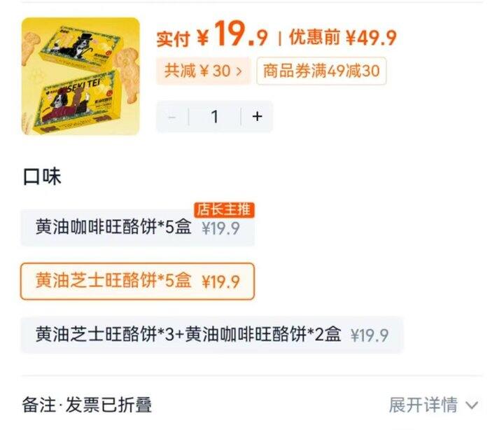The width and height of the screenshot is (504, 430).
Task: Open the product thumbnail image
Action: (x=80, y=76)
